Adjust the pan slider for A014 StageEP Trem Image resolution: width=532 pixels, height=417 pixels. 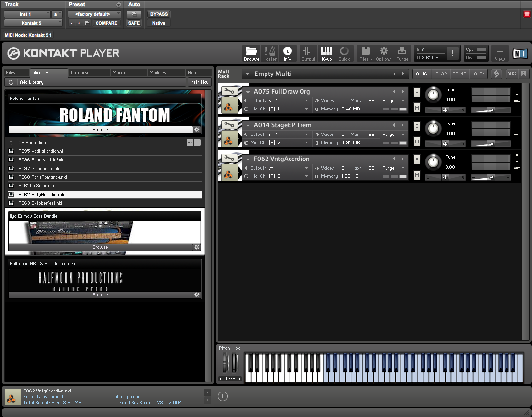click(445, 144)
